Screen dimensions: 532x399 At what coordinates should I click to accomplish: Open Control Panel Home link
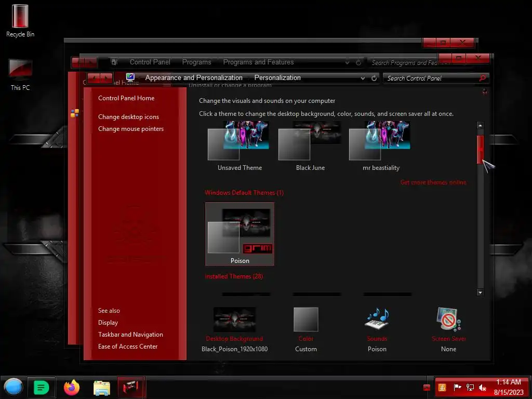pyautogui.click(x=126, y=98)
